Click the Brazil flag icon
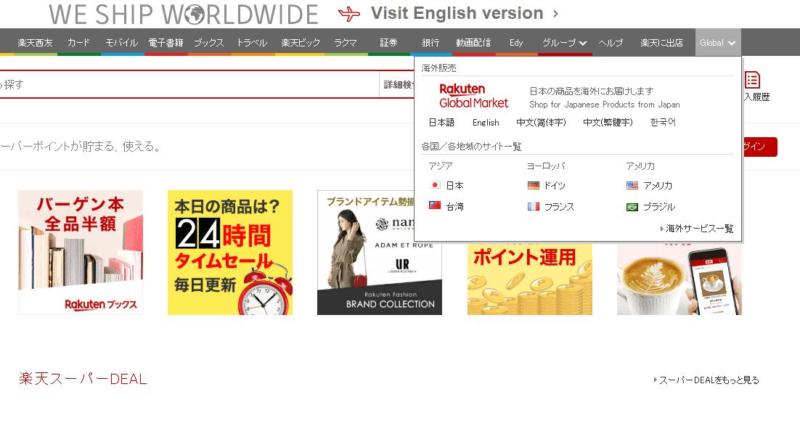 pyautogui.click(x=632, y=207)
